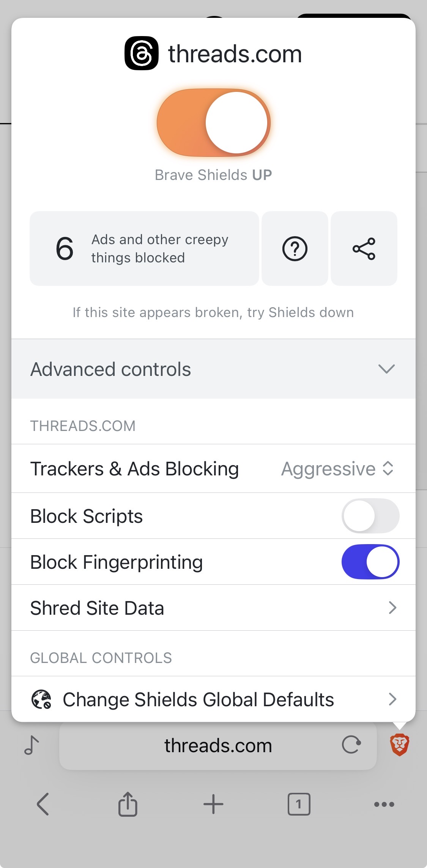Tap the threads.com address bar
Viewport: 427px width, 868px height.
pyautogui.click(x=218, y=746)
